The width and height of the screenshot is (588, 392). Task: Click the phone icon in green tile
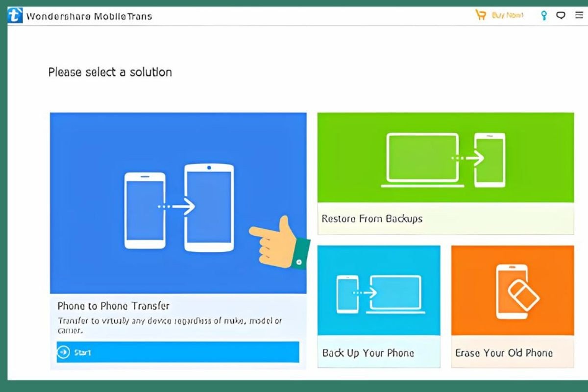point(490,160)
